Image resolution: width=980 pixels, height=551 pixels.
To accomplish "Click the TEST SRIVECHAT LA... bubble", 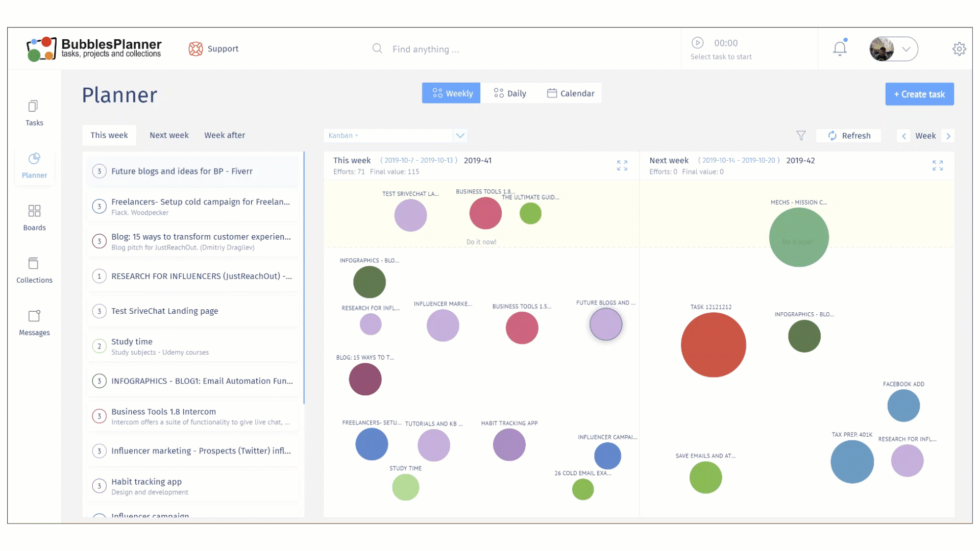I will point(410,215).
